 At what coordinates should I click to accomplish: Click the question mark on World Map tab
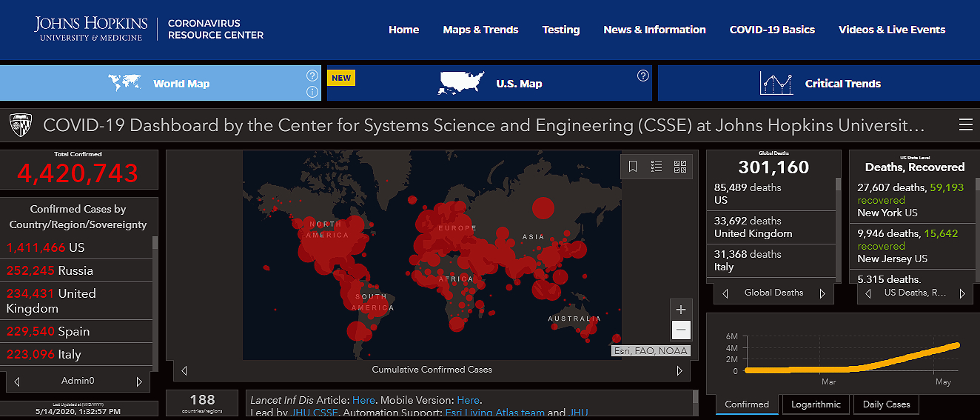tap(312, 76)
